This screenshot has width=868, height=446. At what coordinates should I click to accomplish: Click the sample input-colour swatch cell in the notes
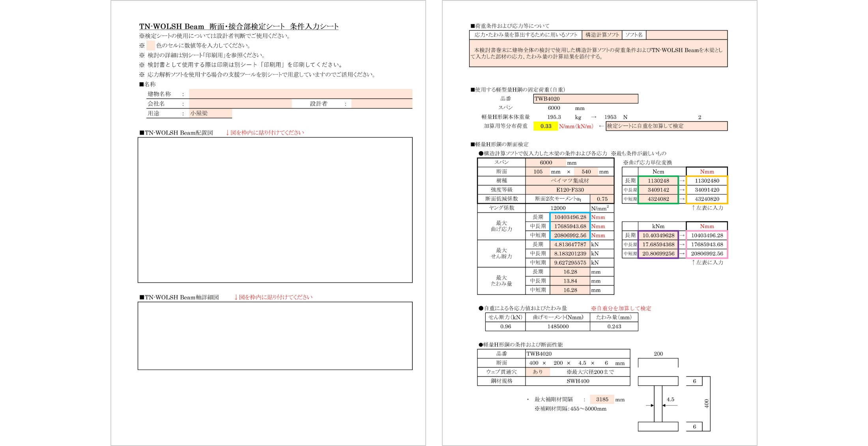pyautogui.click(x=150, y=45)
